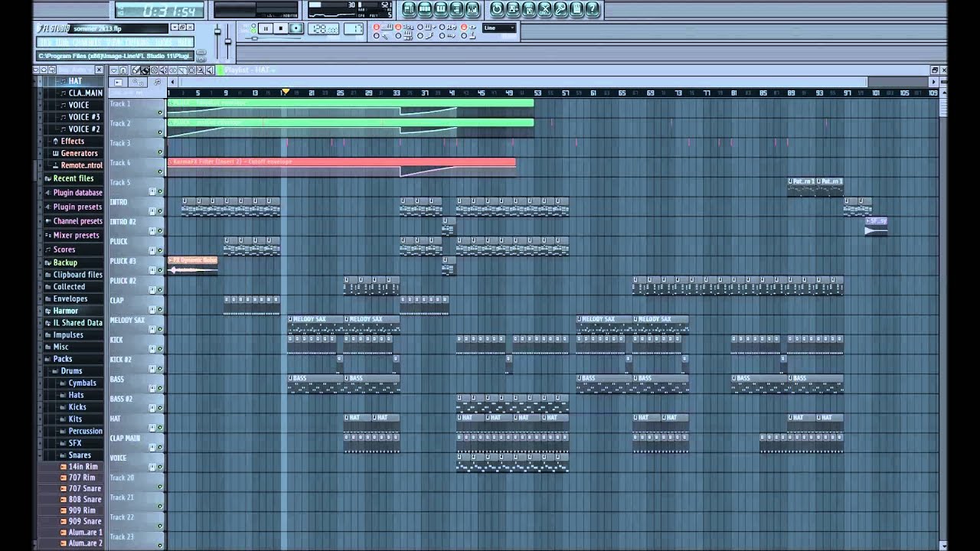Image resolution: width=980 pixels, height=551 pixels.
Task: Click the master pitch slider
Action: tap(227, 42)
